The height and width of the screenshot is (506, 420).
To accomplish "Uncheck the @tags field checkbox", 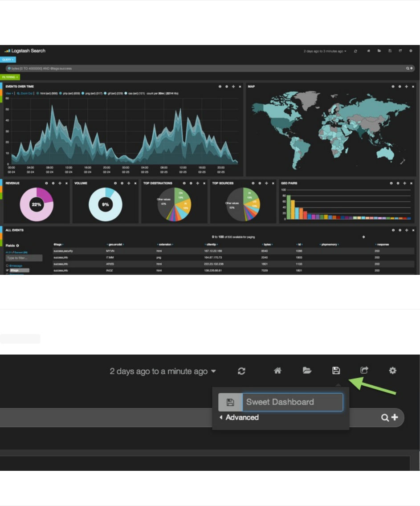I will 7,270.
